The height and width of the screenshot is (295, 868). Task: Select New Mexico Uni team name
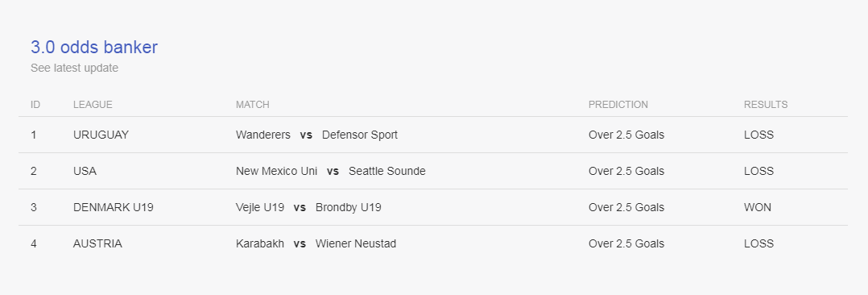(277, 172)
